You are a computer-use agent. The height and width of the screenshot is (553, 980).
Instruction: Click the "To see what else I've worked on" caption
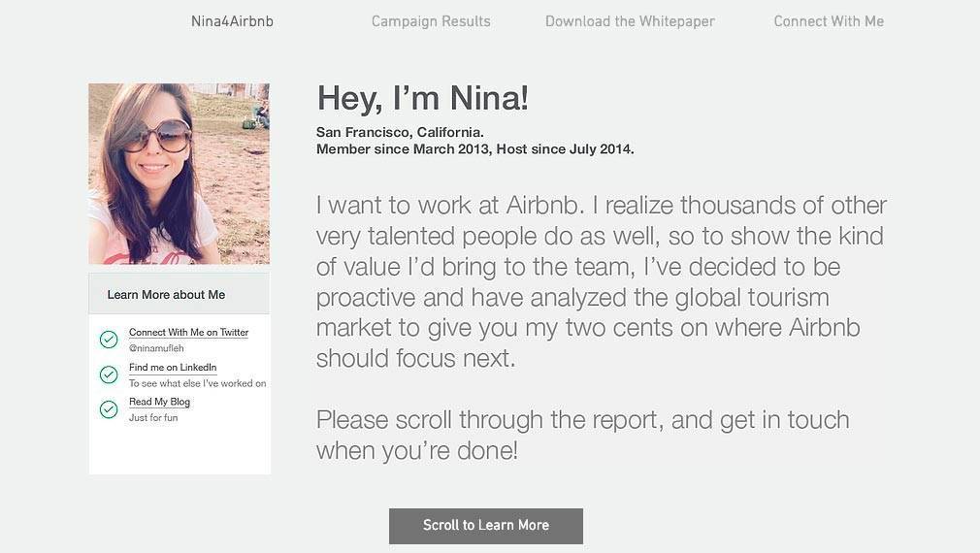click(197, 383)
